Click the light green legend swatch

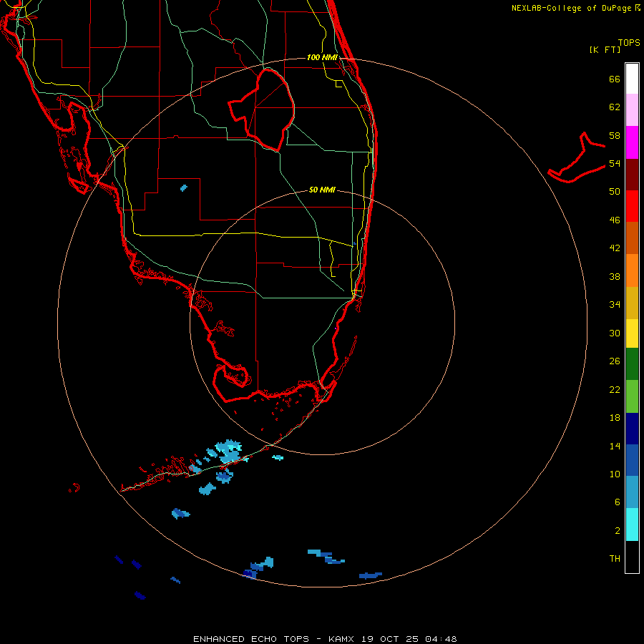632,396
